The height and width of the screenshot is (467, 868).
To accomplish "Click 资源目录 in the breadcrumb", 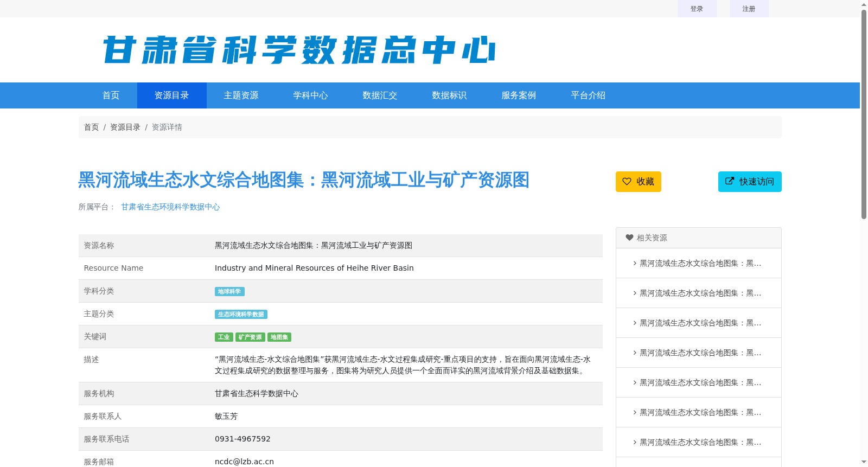I will [125, 127].
